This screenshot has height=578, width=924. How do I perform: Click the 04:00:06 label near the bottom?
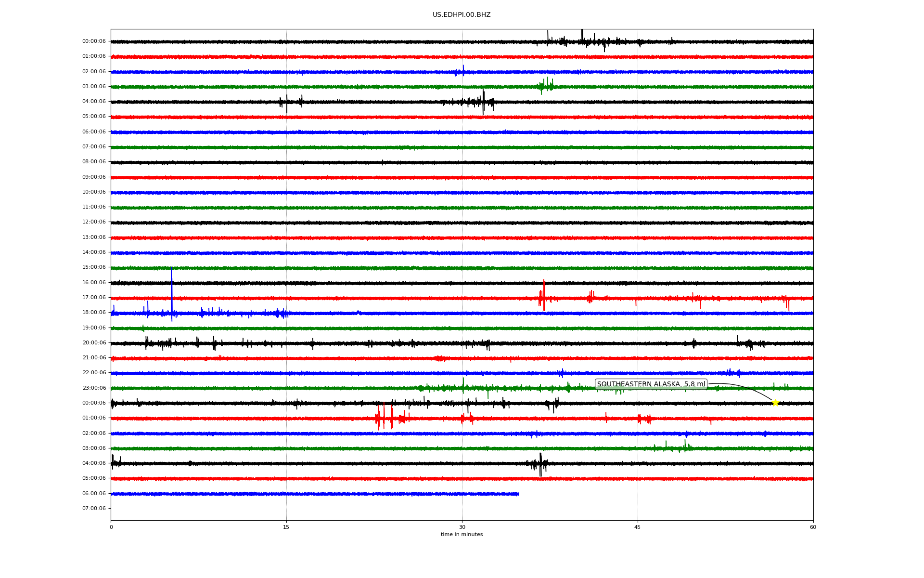(x=94, y=463)
